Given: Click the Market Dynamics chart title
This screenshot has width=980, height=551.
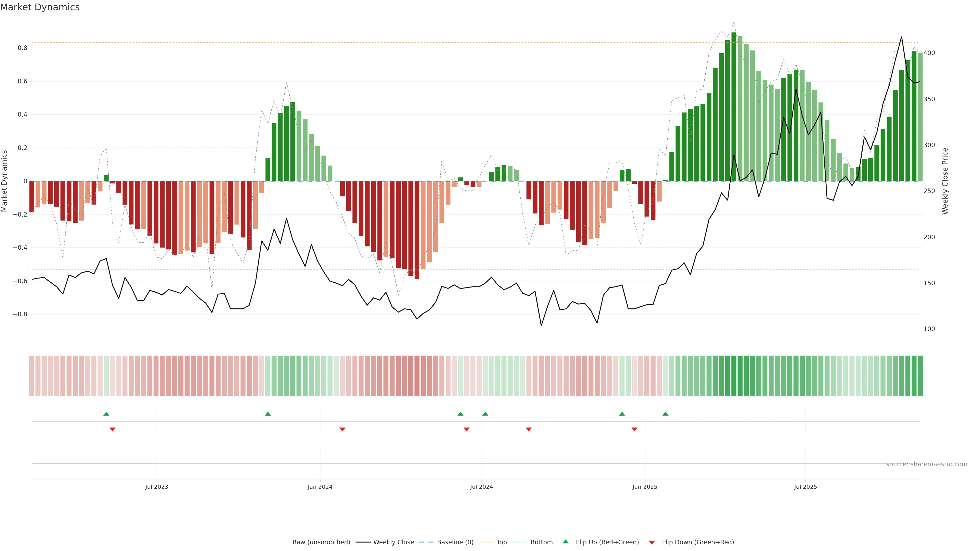Looking at the screenshot, I should coord(40,7).
